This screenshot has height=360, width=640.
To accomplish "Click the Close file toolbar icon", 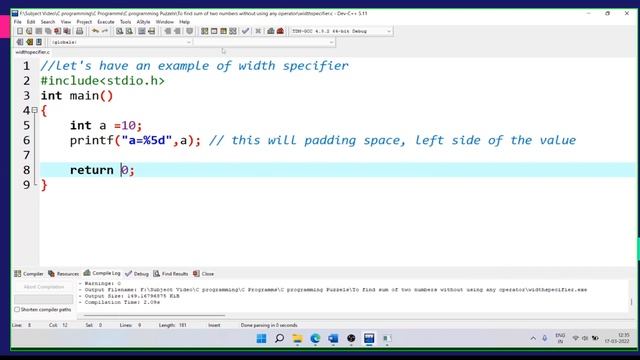I will tap(58, 31).
